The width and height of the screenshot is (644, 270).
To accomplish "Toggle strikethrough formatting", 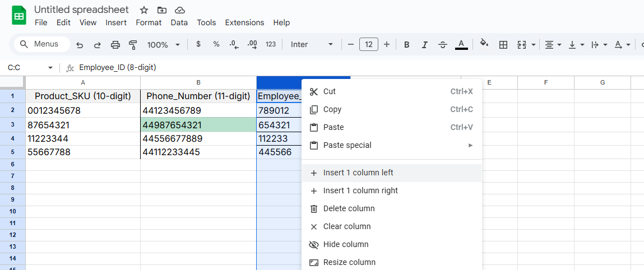I will 443,45.
